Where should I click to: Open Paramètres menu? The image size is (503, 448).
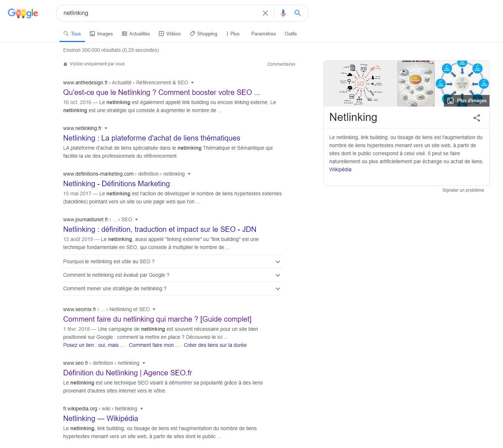point(264,34)
